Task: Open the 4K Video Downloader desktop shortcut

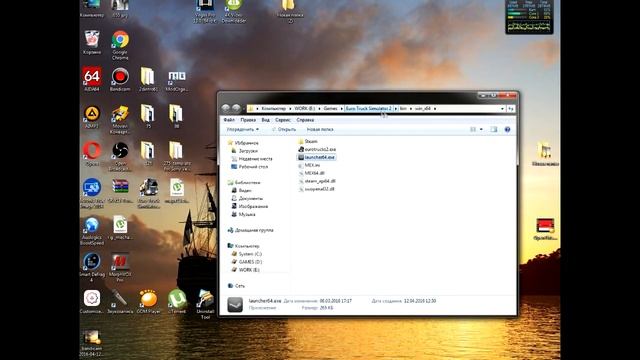Action: tap(233, 11)
